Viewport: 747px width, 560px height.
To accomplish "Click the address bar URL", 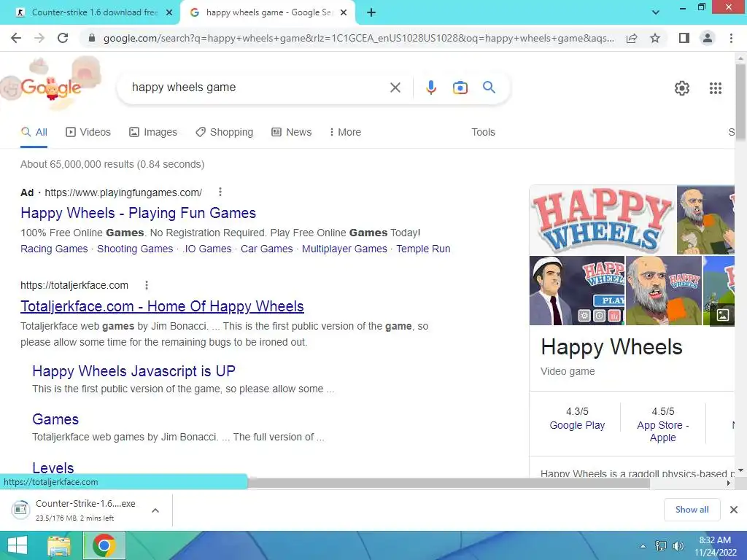I will [358, 38].
